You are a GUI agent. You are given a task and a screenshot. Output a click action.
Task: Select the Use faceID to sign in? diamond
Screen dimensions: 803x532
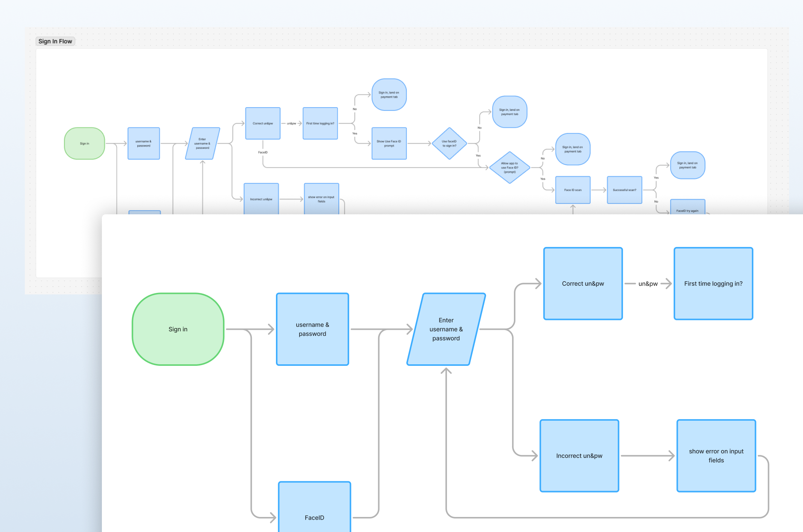tap(449, 144)
